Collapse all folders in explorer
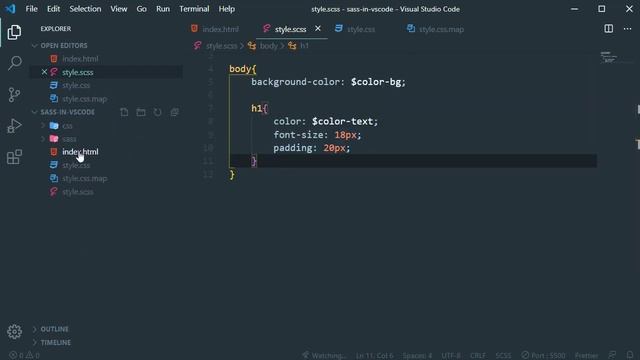The width and height of the screenshot is (640, 360). pos(174,112)
